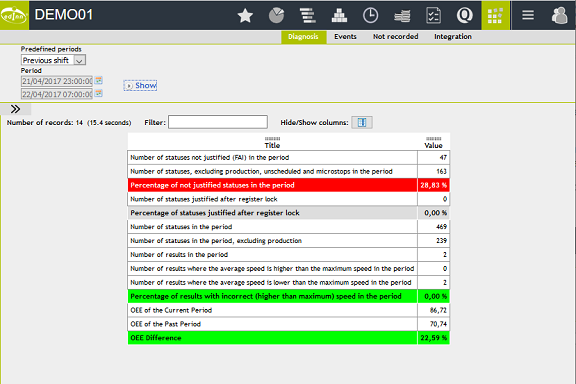Select row 'Number of results in the period'
This screenshot has width=576, height=384.
click(x=288, y=255)
